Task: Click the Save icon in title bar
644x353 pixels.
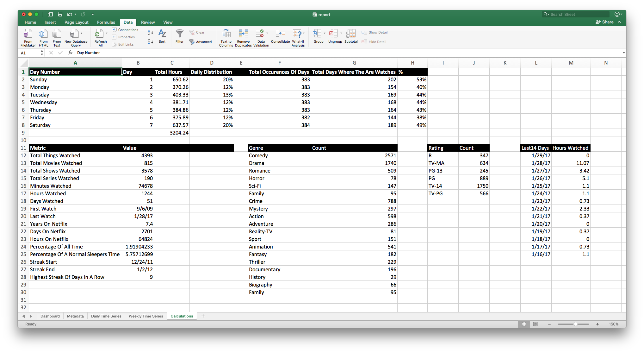Action: 60,14
